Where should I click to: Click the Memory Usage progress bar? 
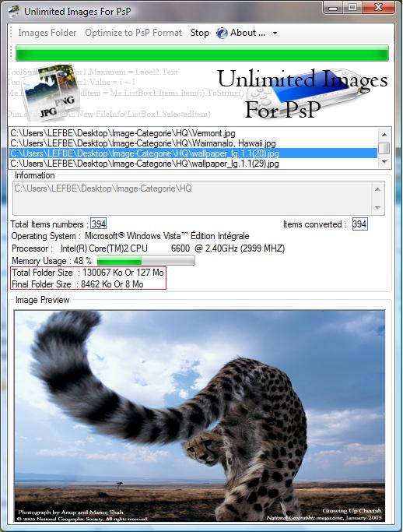[145, 261]
